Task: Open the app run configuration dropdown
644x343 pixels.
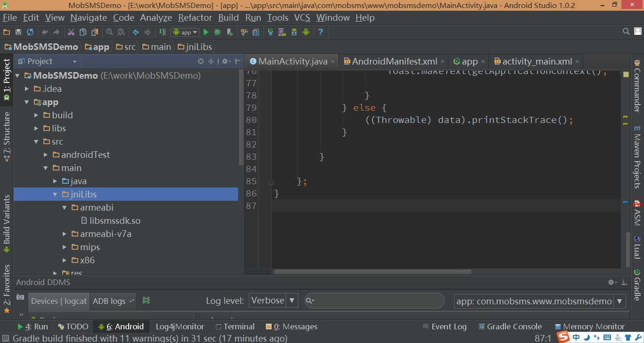Action: [185, 32]
